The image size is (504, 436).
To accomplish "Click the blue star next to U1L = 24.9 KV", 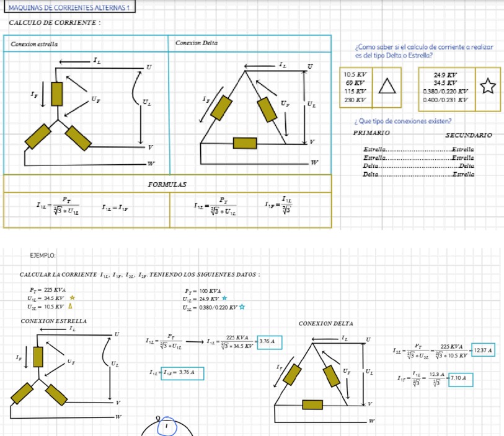I will 224,299.
